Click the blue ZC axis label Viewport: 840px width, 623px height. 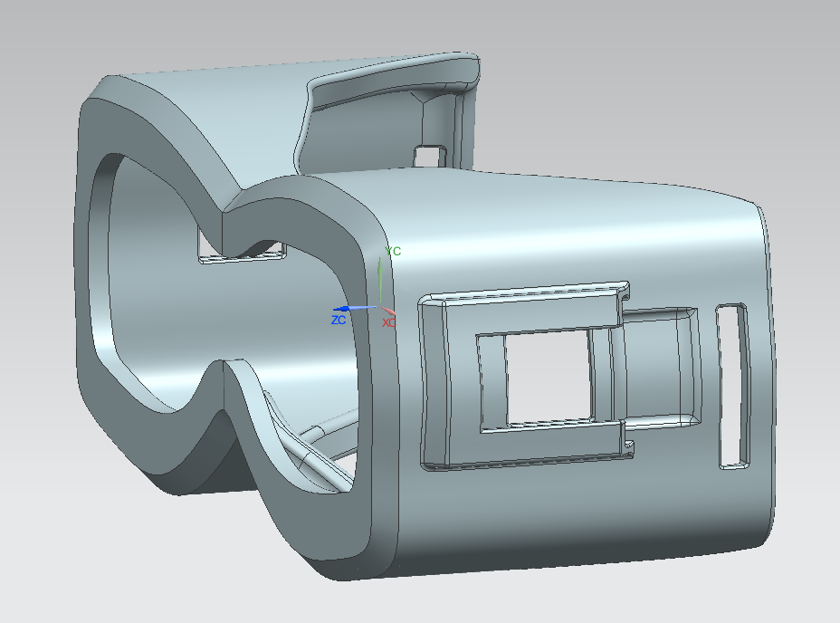point(339,320)
